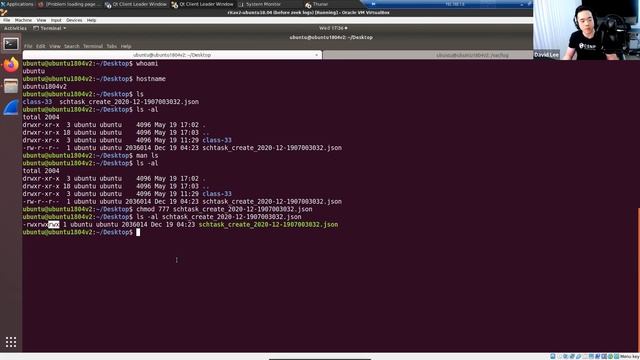Switch to the first Qt Client Leader Window
The height and width of the screenshot is (360, 640).
tap(136, 4)
